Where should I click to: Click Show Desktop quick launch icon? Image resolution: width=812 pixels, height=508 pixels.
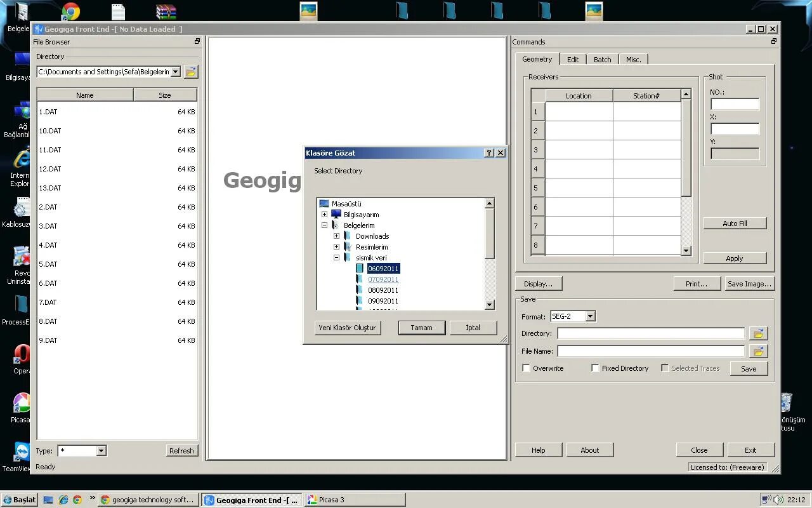pyautogui.click(x=48, y=500)
